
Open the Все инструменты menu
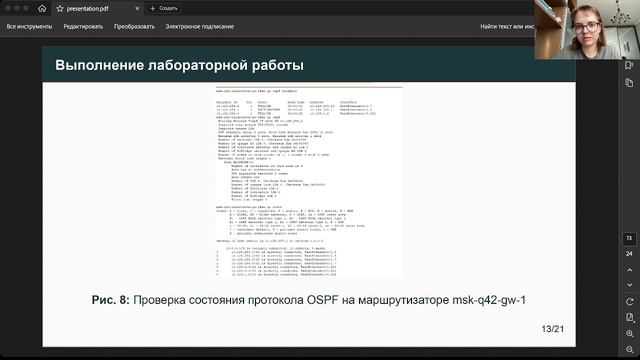click(29, 27)
